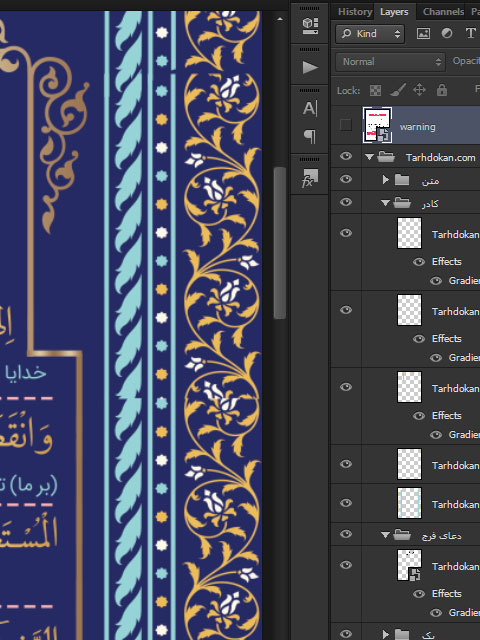Click thumbnail with teal lines above دعای فرج

click(409, 503)
